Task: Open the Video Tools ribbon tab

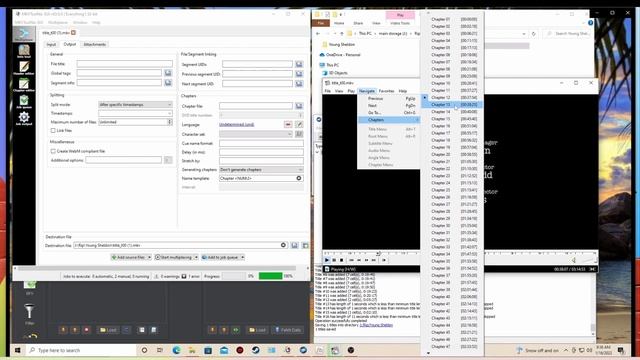Action: pos(400,23)
